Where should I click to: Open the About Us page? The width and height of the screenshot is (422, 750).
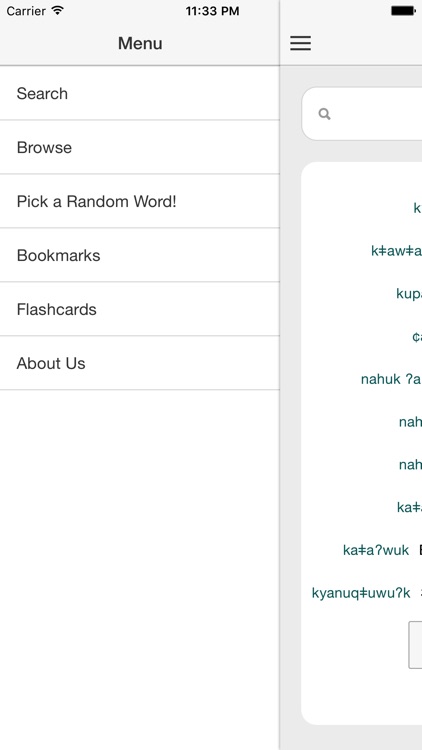click(x=140, y=364)
